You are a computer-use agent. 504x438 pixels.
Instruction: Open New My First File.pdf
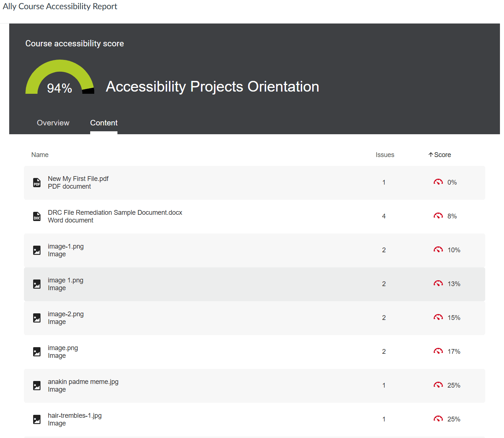pos(78,178)
